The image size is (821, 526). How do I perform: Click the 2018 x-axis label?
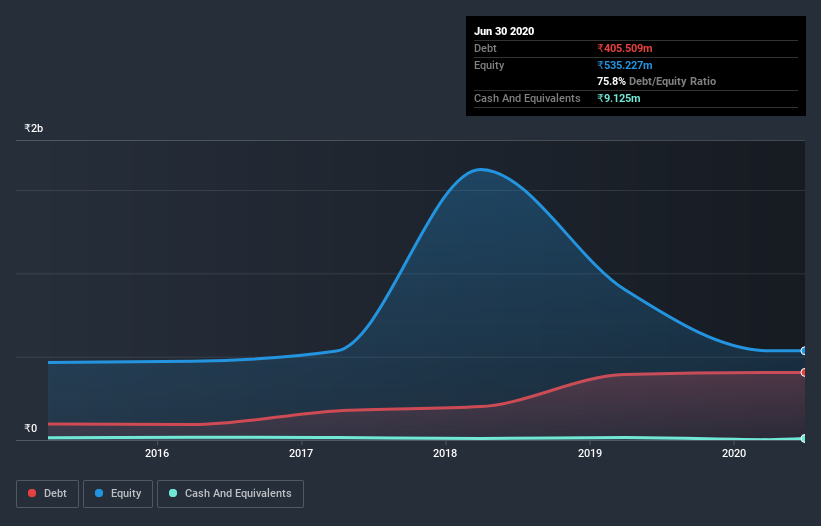[x=445, y=453]
